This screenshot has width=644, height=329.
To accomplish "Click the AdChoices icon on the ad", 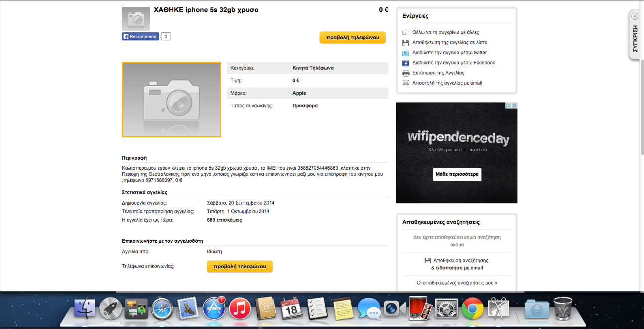I will [509, 106].
